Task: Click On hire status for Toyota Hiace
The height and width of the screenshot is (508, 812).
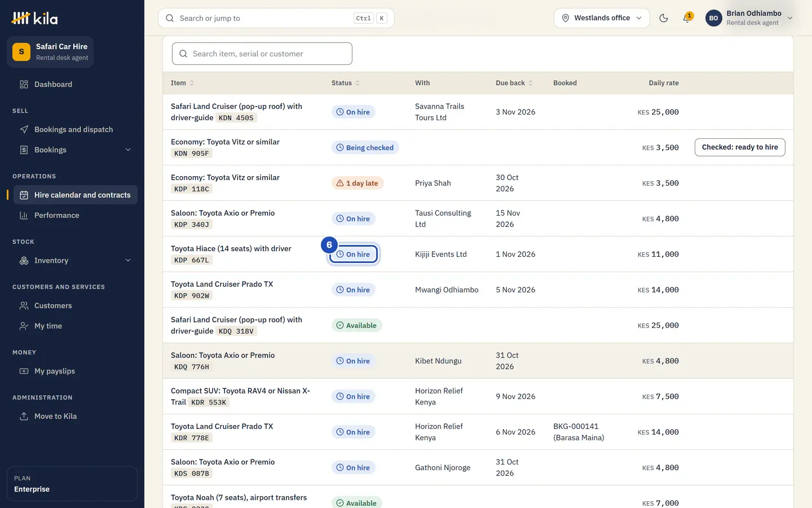Action: pos(354,254)
